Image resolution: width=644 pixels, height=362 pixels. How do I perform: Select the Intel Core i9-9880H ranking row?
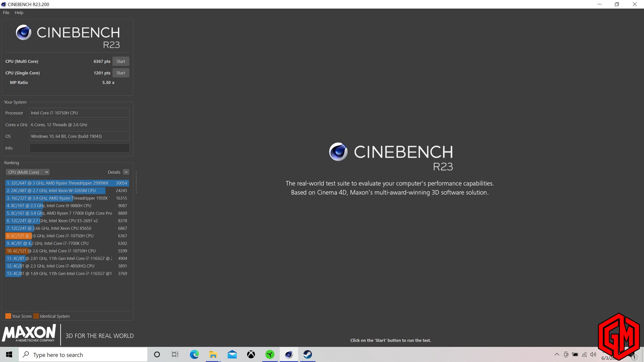tap(67, 205)
